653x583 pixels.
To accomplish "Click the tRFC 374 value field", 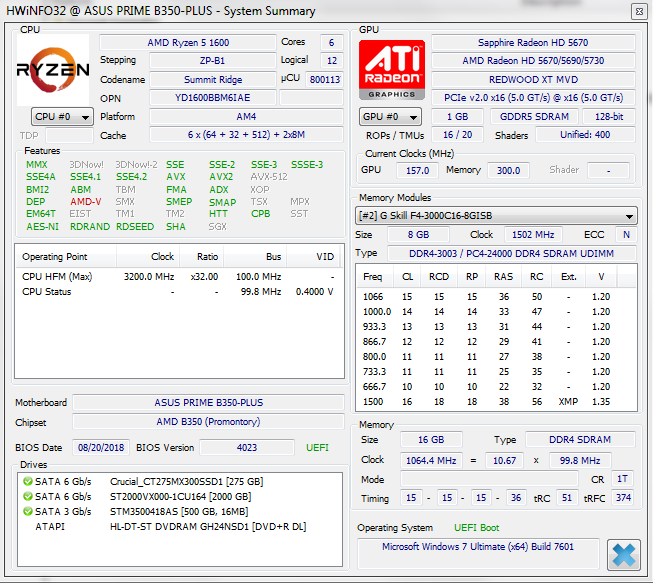I will (622, 498).
